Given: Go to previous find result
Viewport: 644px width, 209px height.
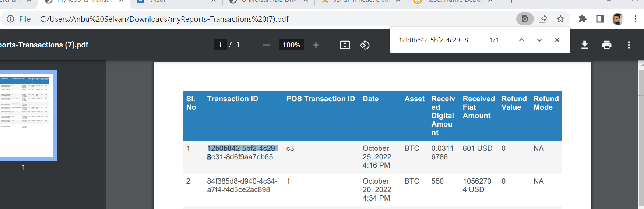Looking at the screenshot, I should tap(522, 40).
